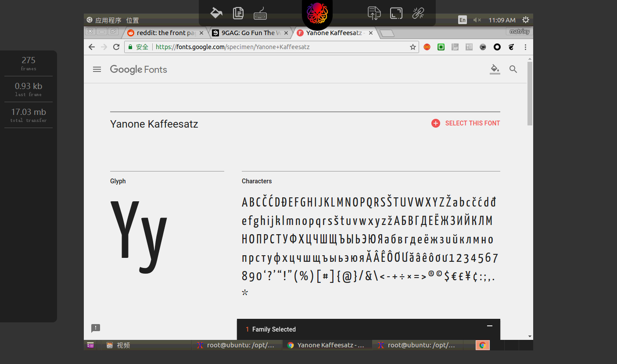This screenshot has width=617, height=364.
Task: Click SELECT THIS FONT text
Action: [473, 123]
